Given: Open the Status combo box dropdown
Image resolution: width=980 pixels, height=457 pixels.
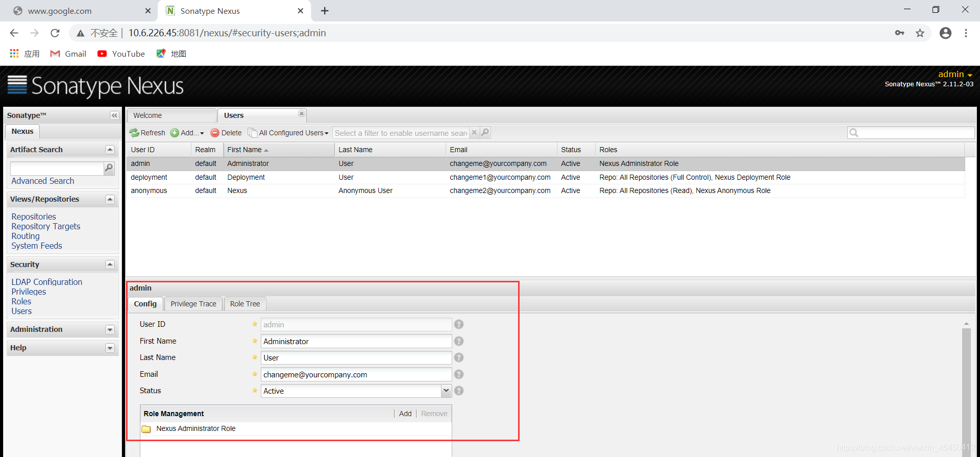Looking at the screenshot, I should (x=446, y=391).
